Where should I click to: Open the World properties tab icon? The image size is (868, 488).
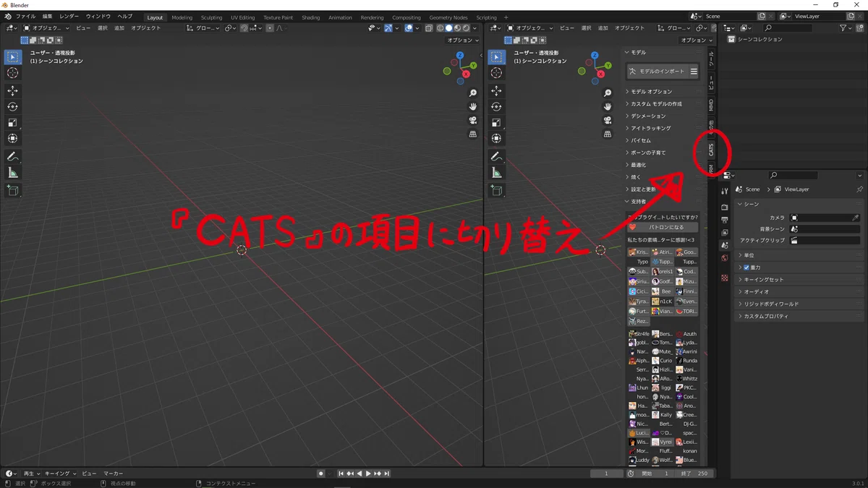725,258
